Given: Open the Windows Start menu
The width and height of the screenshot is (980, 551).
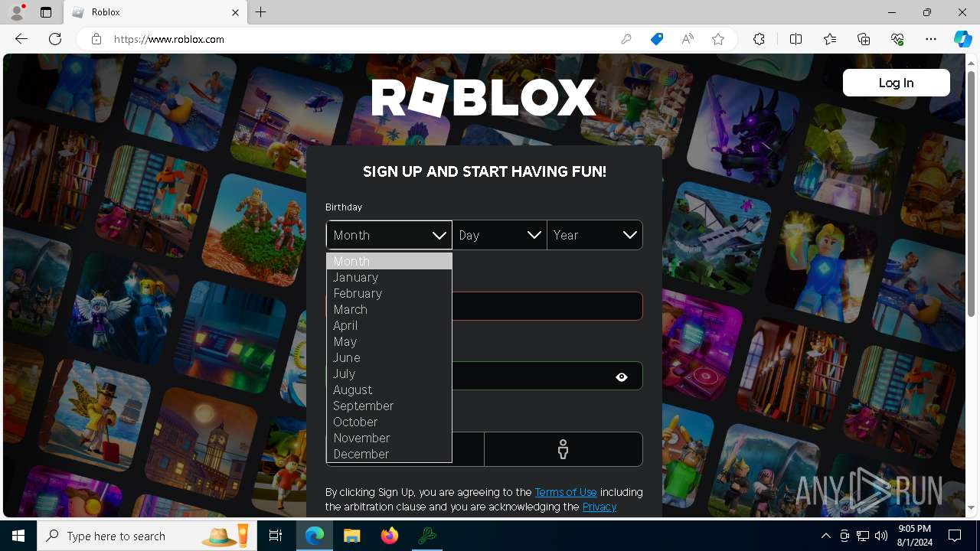Looking at the screenshot, I should (18, 536).
